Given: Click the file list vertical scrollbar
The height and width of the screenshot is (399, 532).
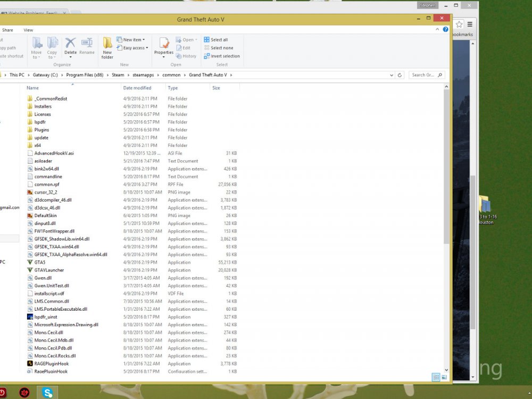Looking at the screenshot, I should coord(446,167).
